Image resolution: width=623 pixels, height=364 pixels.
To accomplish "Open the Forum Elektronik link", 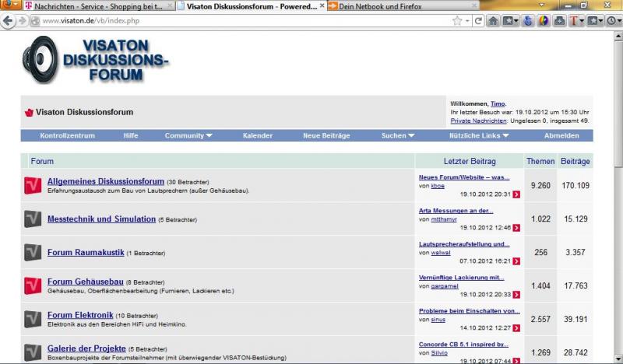I will point(80,315).
